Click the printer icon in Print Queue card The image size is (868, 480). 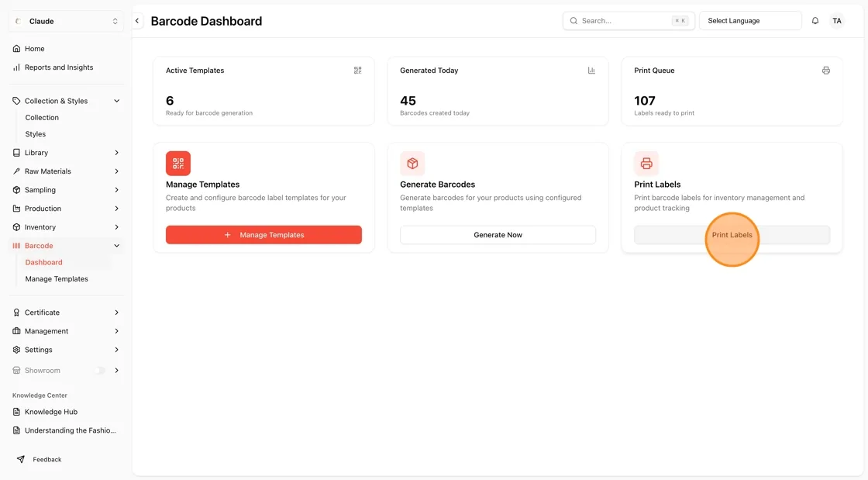point(825,71)
